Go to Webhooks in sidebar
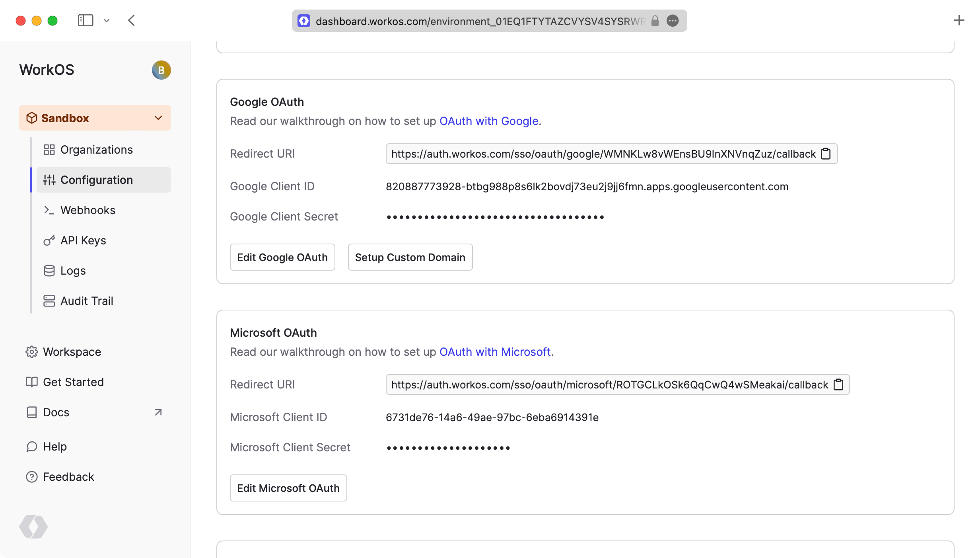The width and height of the screenshot is (980, 558). point(87,210)
